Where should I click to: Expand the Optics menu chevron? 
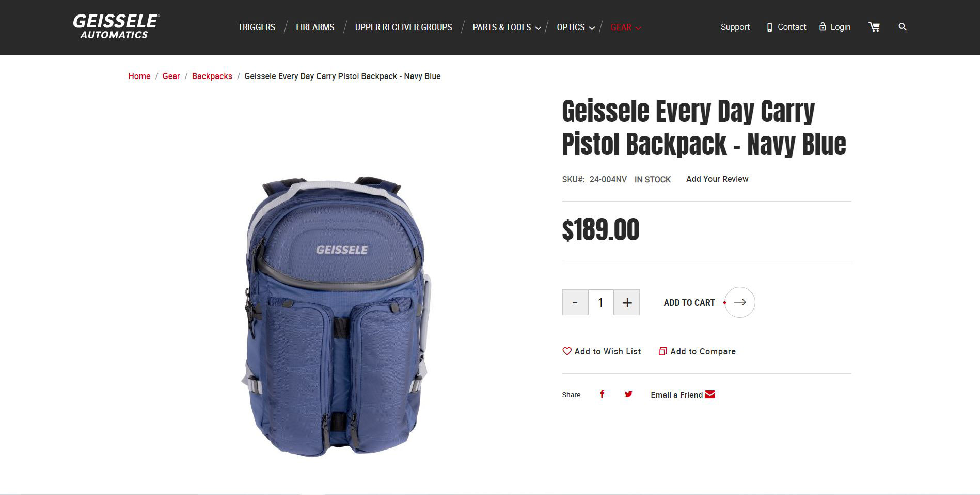(x=592, y=28)
